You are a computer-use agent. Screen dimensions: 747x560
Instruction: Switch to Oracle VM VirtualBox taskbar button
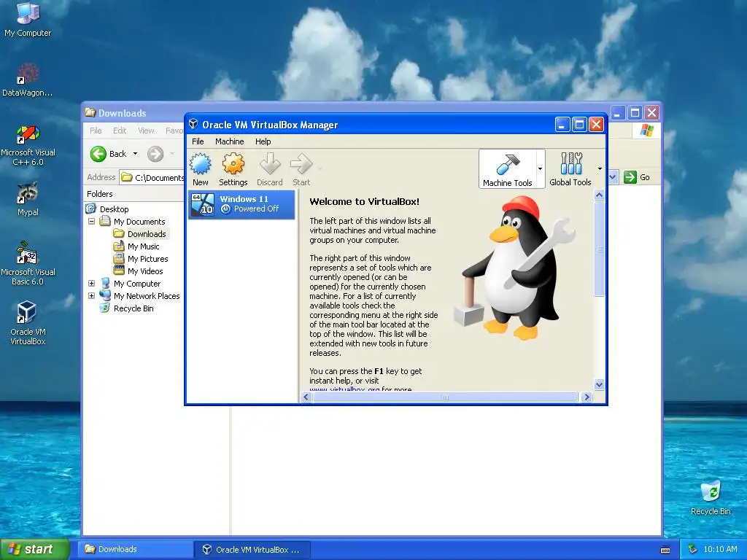click(x=252, y=550)
